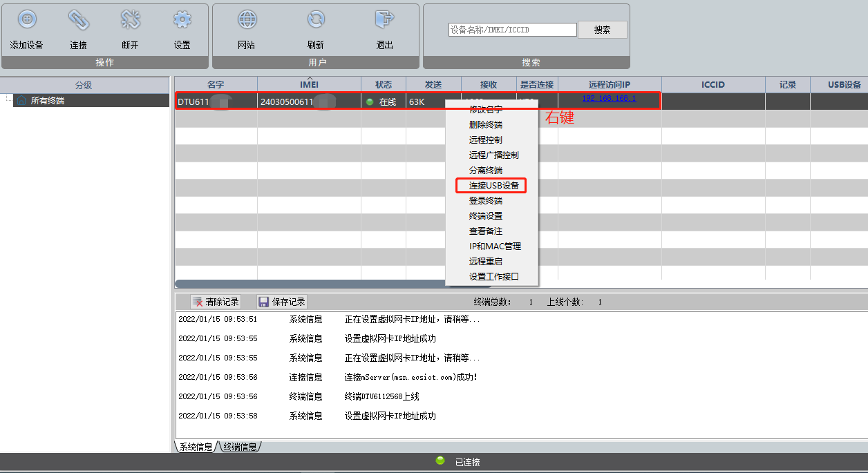Open 设置 settings gear icon
This screenshot has height=473, width=868.
tap(182, 19)
